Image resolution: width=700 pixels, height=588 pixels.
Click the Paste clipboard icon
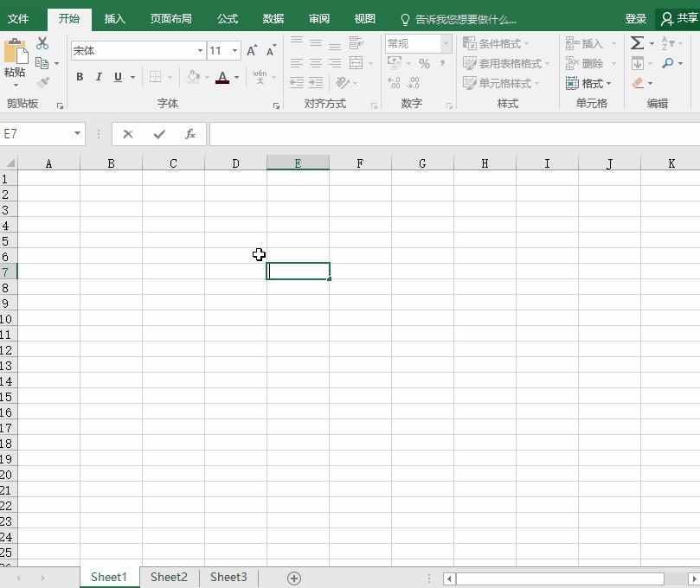click(15, 54)
